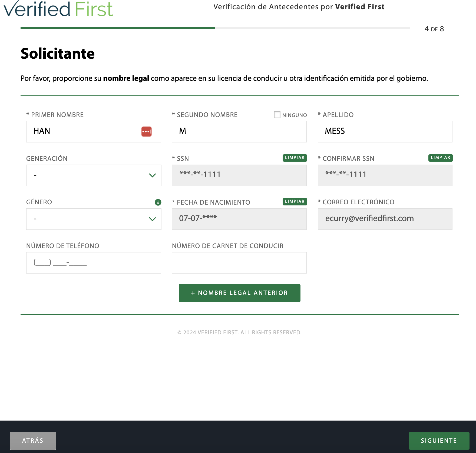The height and width of the screenshot is (453, 476).
Task: Focus the Primer Nombre text field
Action: 84,132
